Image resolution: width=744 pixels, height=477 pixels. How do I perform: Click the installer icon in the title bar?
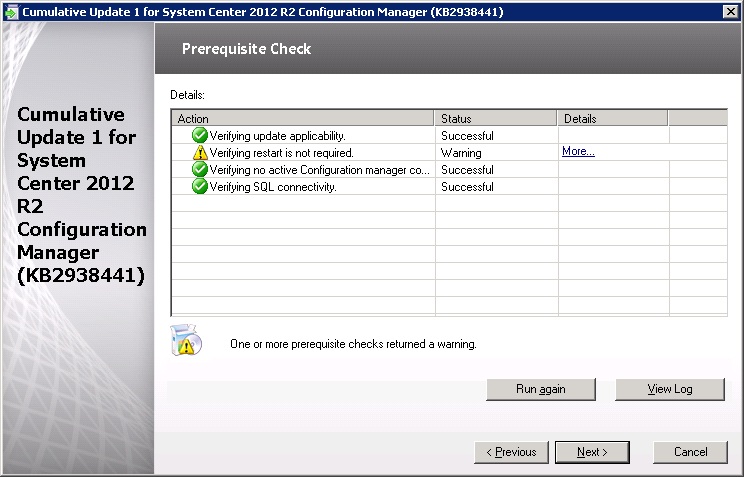11,11
